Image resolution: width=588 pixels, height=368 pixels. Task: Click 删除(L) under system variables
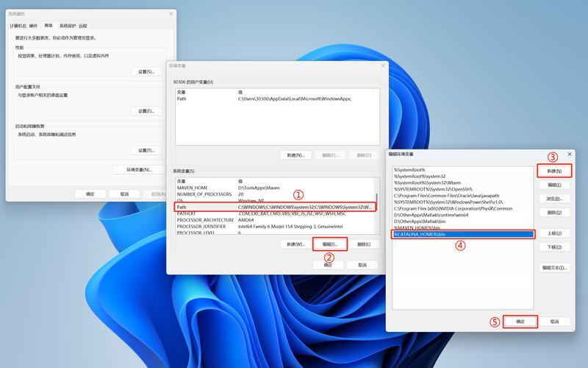(x=364, y=244)
